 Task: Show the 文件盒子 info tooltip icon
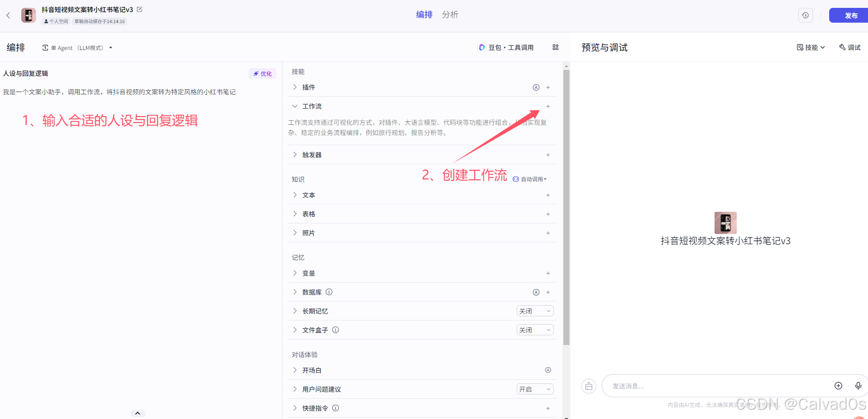(x=336, y=330)
